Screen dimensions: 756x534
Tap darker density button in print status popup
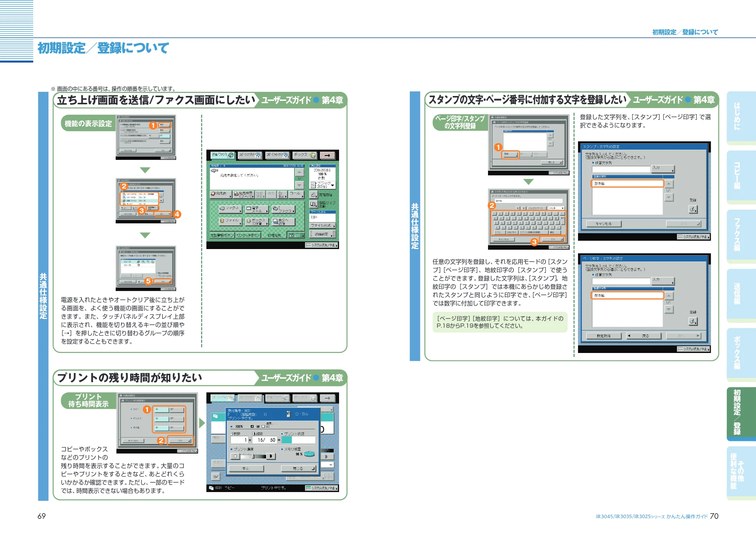pyautogui.click(x=271, y=457)
